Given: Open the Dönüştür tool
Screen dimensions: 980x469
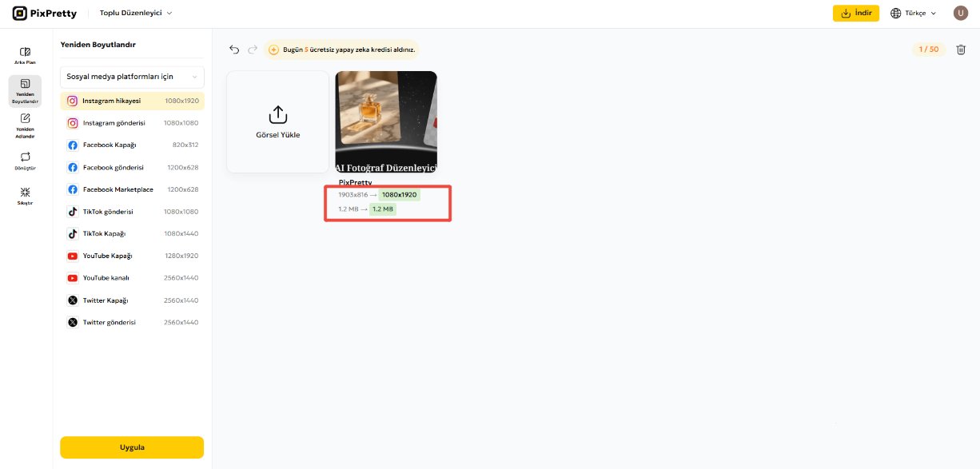Looking at the screenshot, I should click(x=25, y=161).
